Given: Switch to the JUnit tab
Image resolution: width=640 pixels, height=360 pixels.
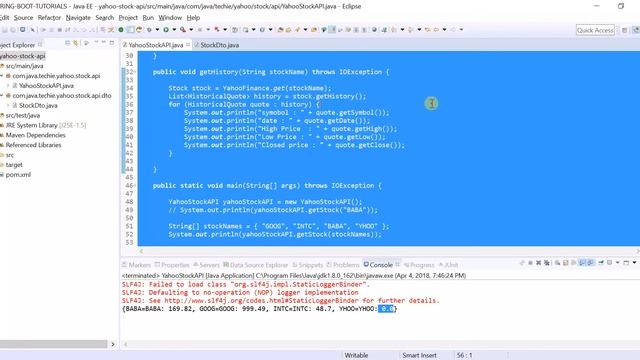Looking at the screenshot, I should (x=448, y=265).
